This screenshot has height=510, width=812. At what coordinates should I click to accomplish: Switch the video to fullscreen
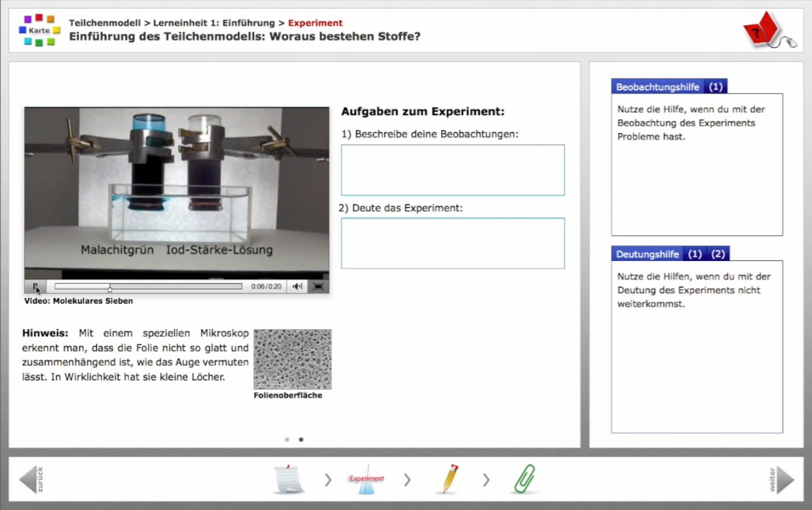pyautogui.click(x=318, y=287)
